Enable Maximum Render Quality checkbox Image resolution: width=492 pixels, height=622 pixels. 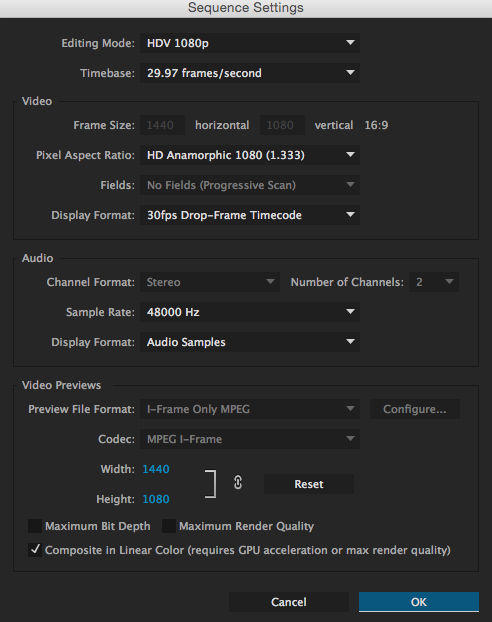169,526
